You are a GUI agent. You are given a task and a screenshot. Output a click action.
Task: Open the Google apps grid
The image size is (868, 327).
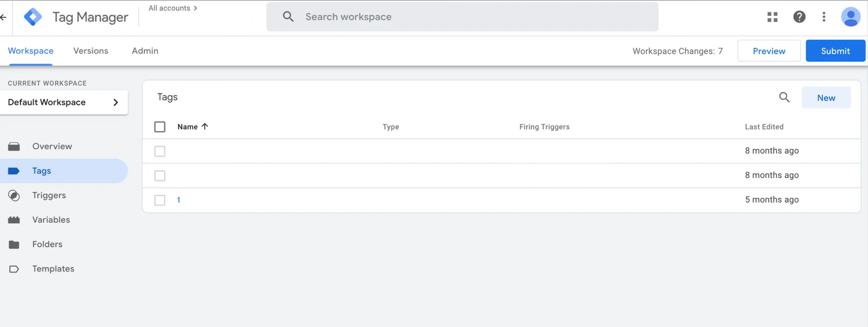tap(772, 17)
